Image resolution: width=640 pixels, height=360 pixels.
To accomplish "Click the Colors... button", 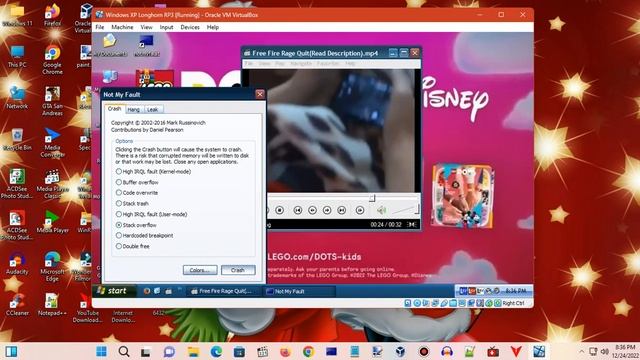I will [x=200, y=270].
